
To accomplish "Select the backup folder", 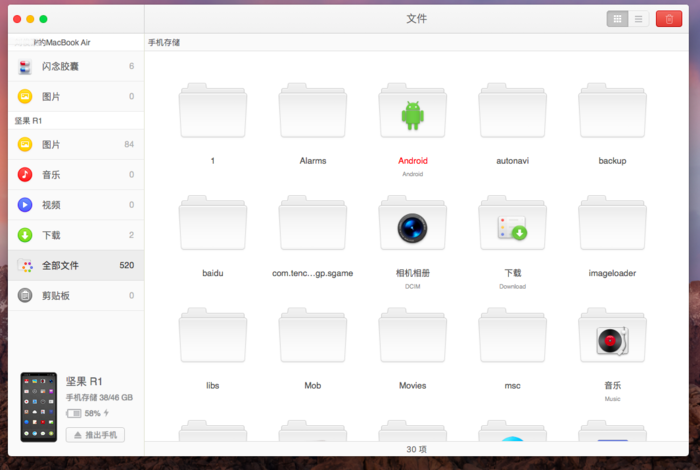I will (x=612, y=111).
